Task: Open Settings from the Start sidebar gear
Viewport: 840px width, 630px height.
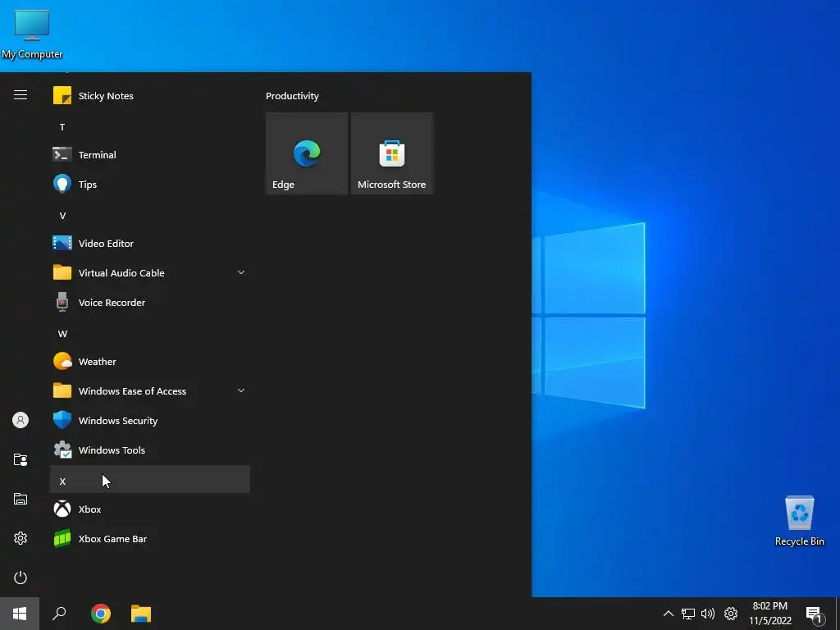Action: point(21,538)
